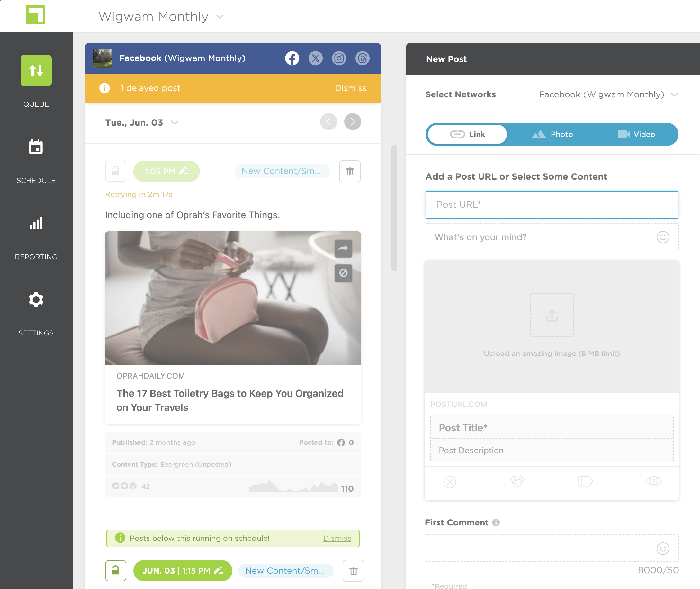Viewport: 700px width, 589px height.
Task: Switch to the Instagram network icon
Action: point(339,58)
